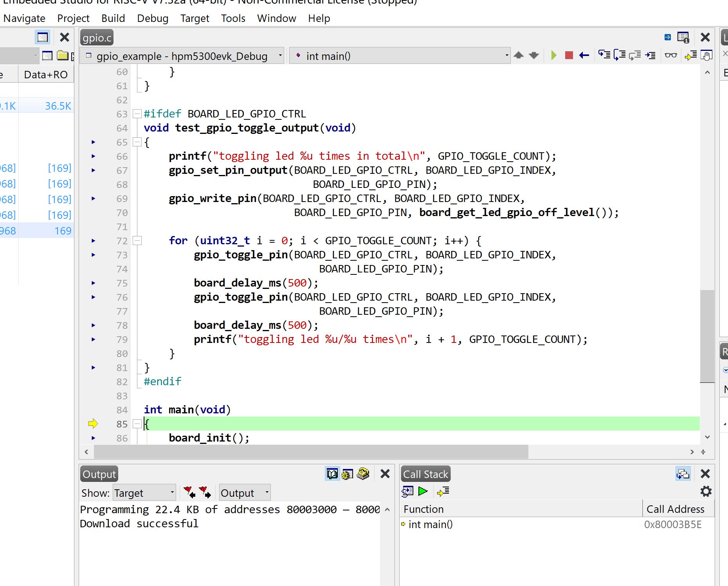Click the window icon in left panel header
Image resolution: width=728 pixels, height=586 pixels.
pyautogui.click(x=43, y=37)
